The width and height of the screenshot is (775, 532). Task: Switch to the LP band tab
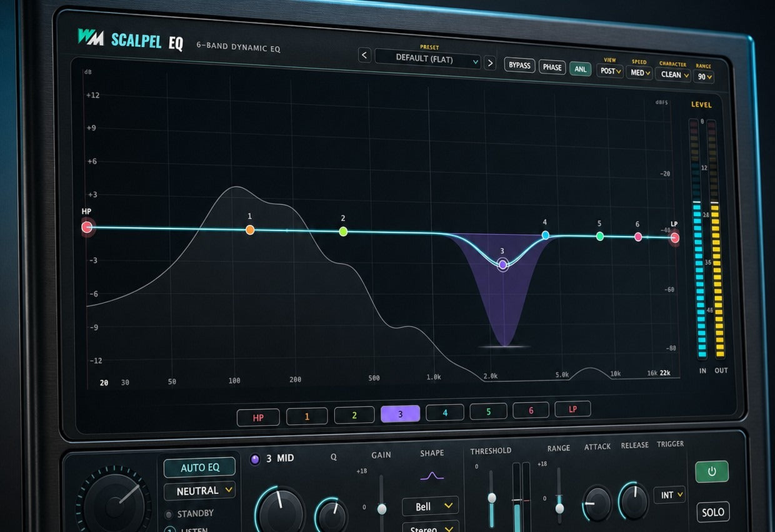pyautogui.click(x=572, y=409)
